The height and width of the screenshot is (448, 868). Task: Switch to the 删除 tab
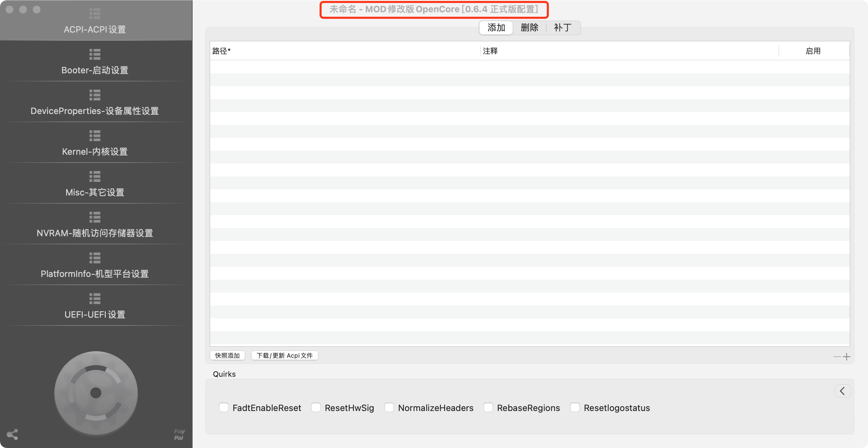[529, 27]
